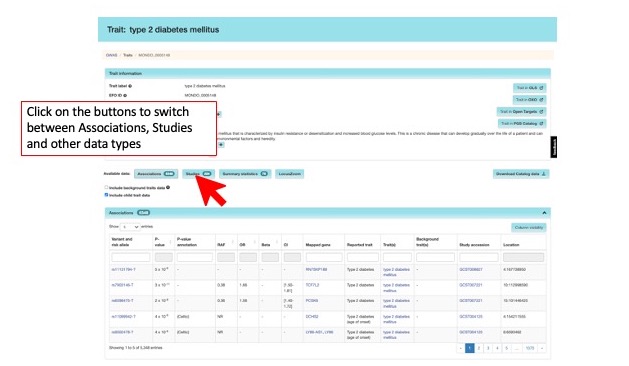
Task: Sort the table by OR column
Action: pyautogui.click(x=248, y=242)
